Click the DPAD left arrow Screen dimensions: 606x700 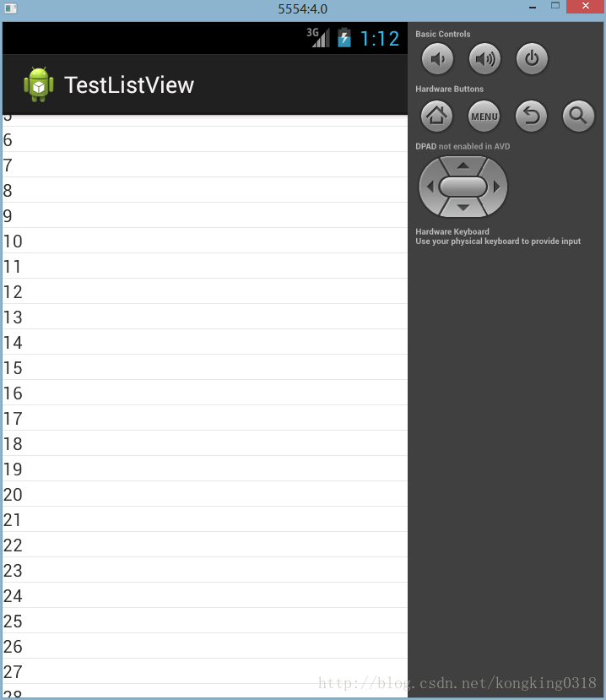[x=430, y=187]
